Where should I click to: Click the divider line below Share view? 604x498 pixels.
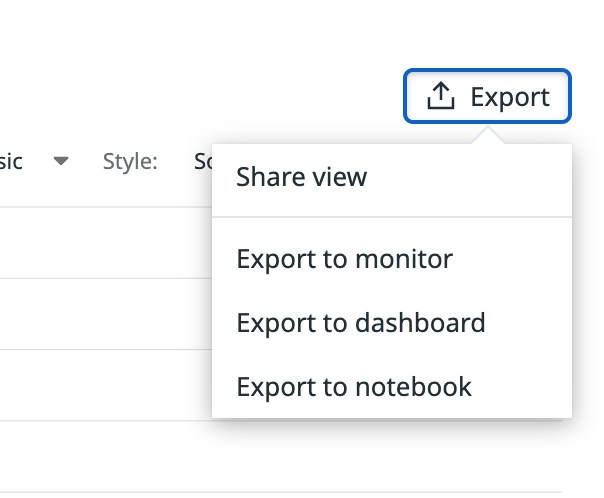tap(392, 217)
